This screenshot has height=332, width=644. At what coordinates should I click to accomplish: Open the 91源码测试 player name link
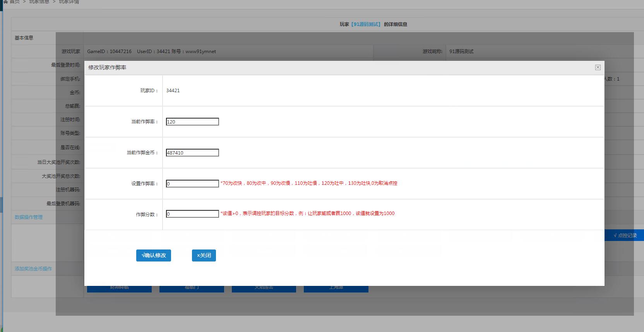366,24
